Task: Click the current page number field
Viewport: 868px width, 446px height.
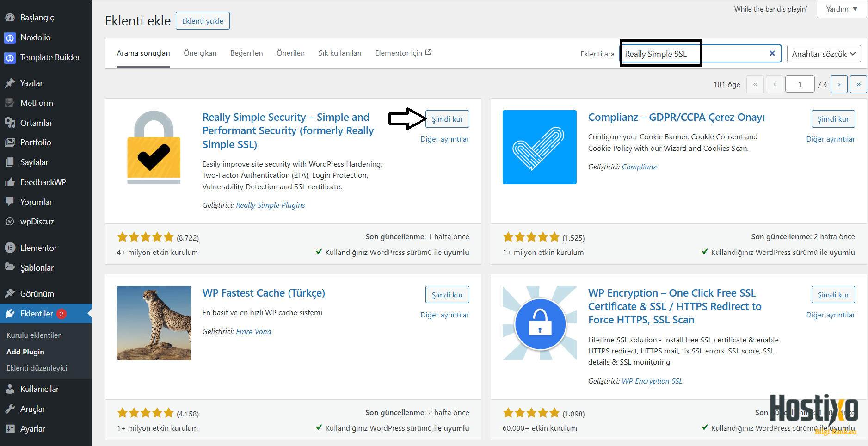Action: pos(800,84)
